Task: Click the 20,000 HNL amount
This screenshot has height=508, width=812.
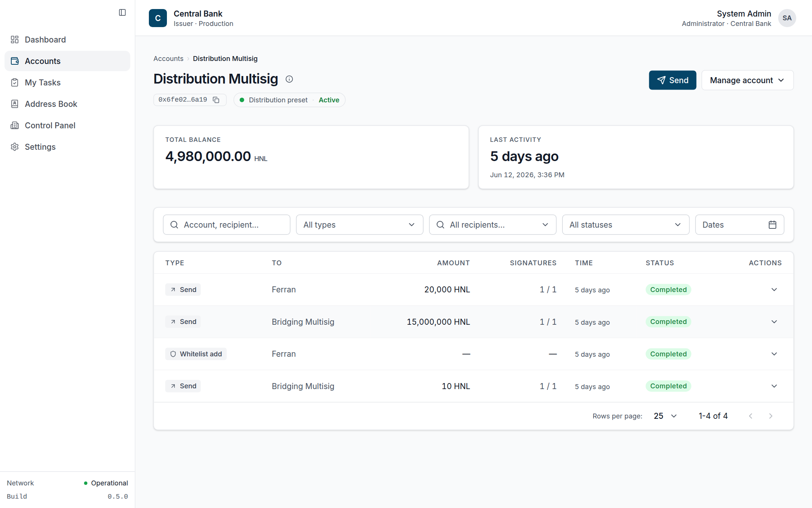Action: (447, 289)
